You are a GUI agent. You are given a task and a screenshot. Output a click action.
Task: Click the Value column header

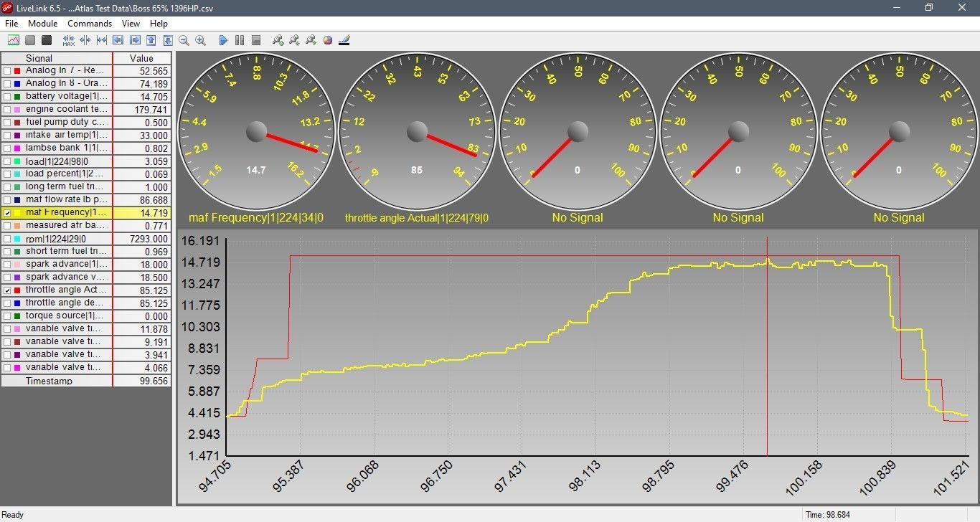coord(142,58)
